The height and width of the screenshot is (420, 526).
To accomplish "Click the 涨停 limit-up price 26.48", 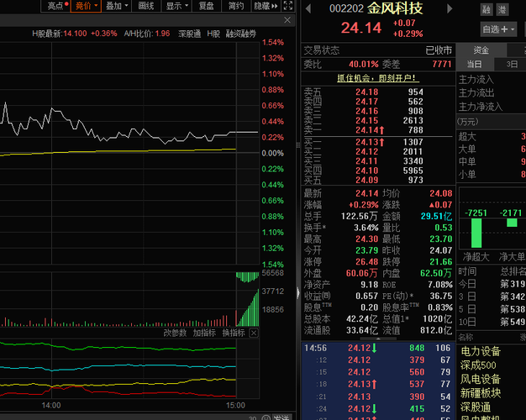I will tap(366, 262).
